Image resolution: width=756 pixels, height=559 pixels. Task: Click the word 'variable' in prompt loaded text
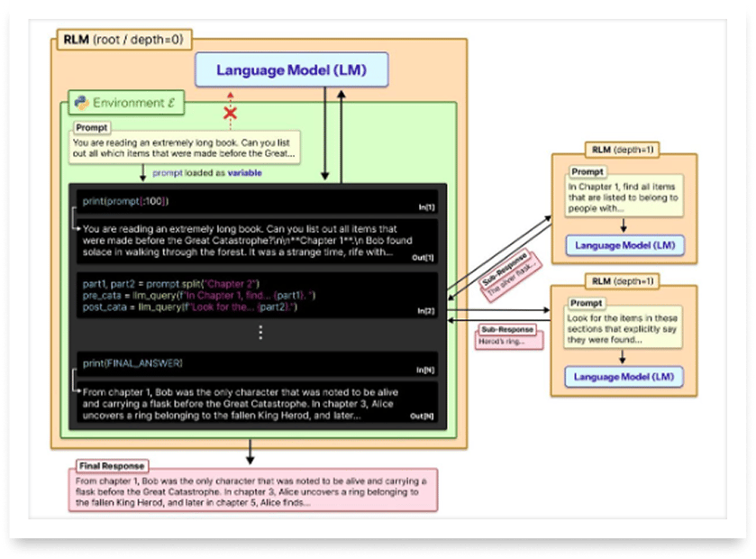tap(244, 172)
